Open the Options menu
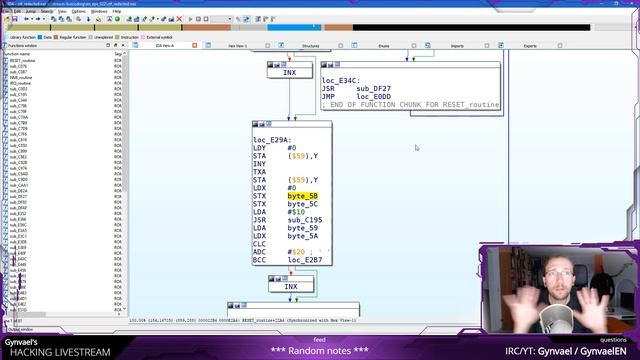 click(x=78, y=11)
